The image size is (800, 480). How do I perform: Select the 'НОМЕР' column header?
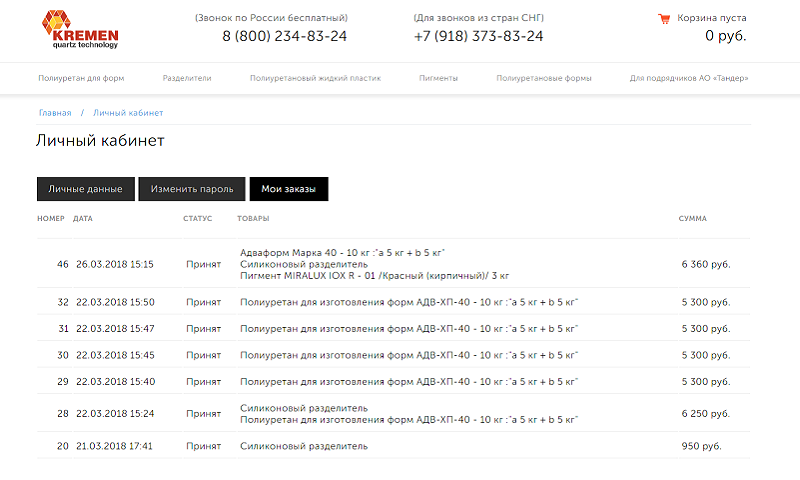click(x=51, y=218)
